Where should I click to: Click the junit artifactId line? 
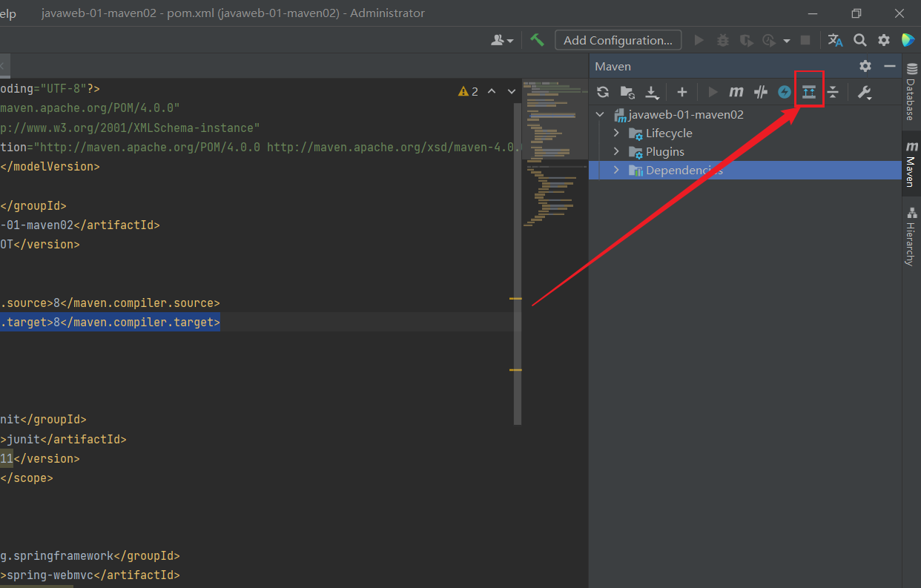click(63, 439)
